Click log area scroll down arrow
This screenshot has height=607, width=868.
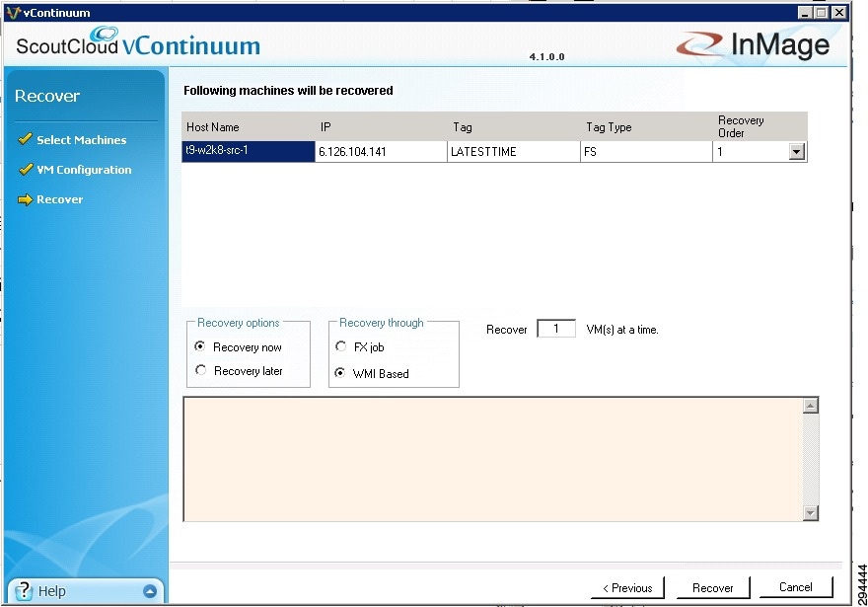pyautogui.click(x=811, y=513)
